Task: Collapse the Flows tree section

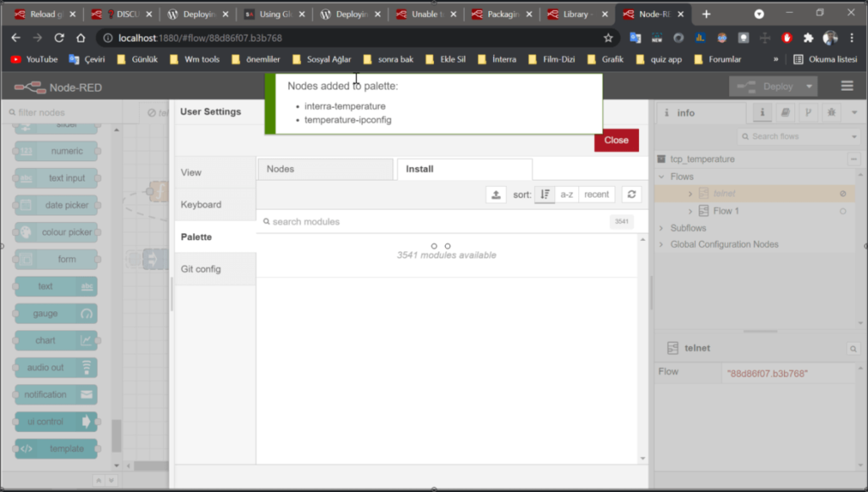Action: pos(661,176)
